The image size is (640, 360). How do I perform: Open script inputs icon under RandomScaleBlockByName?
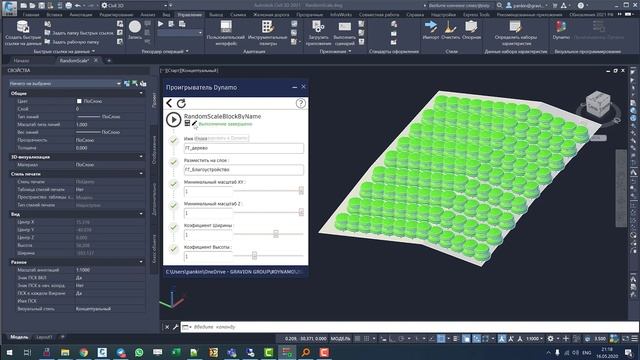point(187,123)
